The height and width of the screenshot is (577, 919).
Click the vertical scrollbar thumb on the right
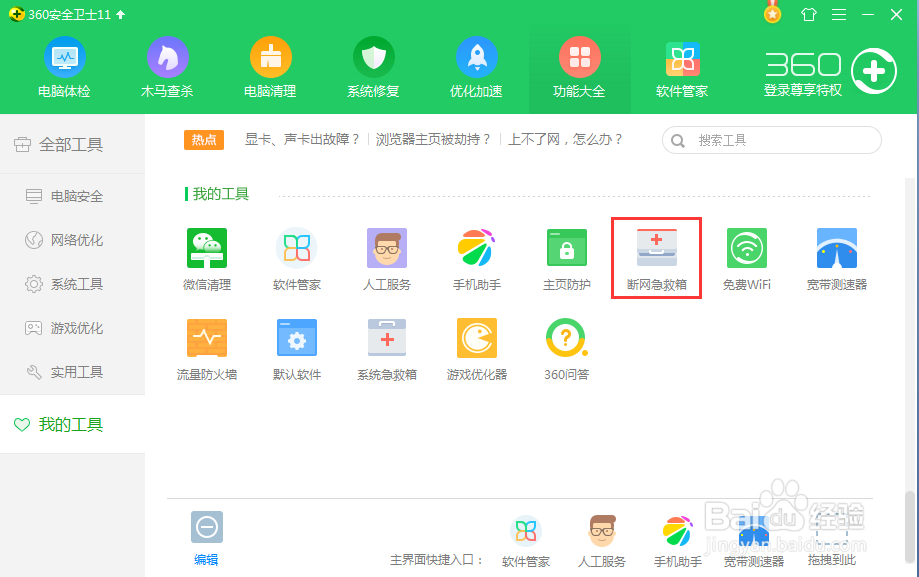click(x=910, y=525)
